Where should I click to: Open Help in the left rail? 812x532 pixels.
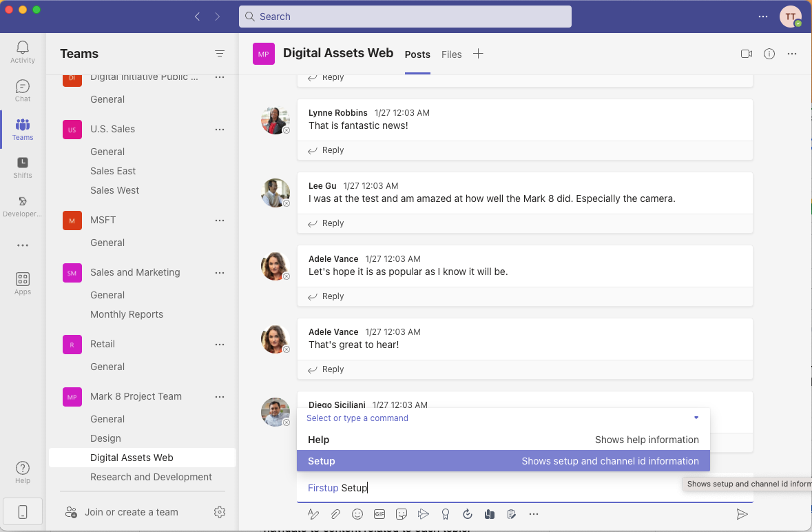(x=22, y=472)
